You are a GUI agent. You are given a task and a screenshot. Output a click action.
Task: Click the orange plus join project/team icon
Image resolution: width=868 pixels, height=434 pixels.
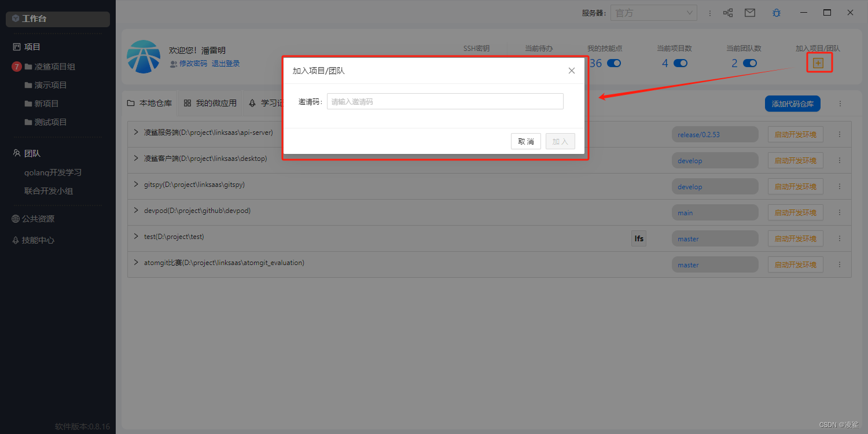tap(818, 62)
